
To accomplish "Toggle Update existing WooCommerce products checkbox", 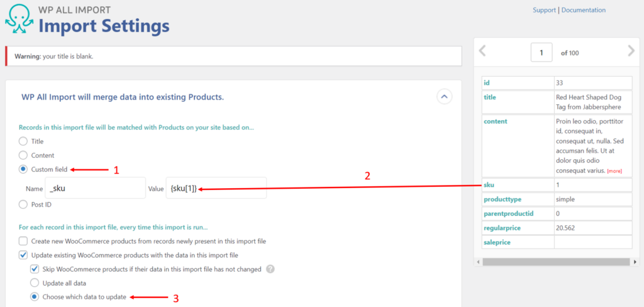I will tap(23, 255).
